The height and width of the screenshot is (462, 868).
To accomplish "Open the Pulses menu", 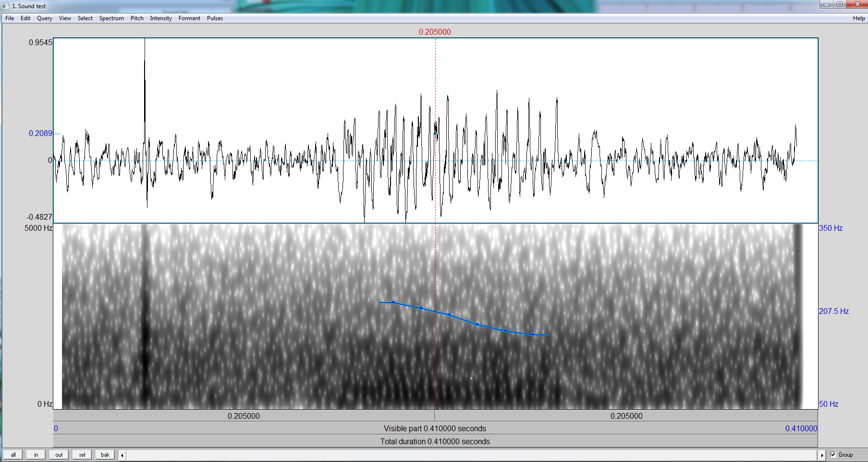I will click(215, 18).
